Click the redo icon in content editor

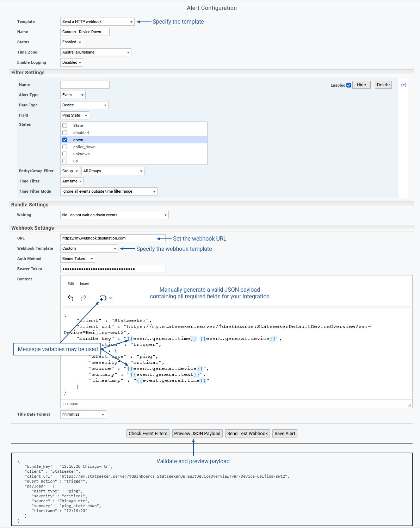(x=84, y=298)
